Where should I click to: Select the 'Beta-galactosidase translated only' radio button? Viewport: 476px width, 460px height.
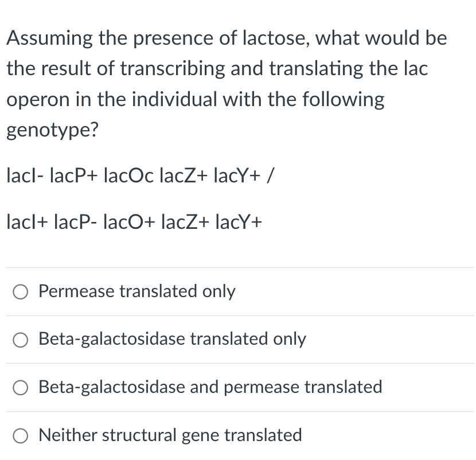click(20, 340)
